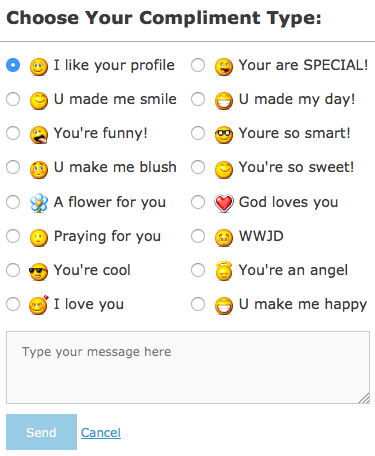The image size is (375, 456).
Task: Click the nerdy glasses smiley icon
Action: pos(224,135)
